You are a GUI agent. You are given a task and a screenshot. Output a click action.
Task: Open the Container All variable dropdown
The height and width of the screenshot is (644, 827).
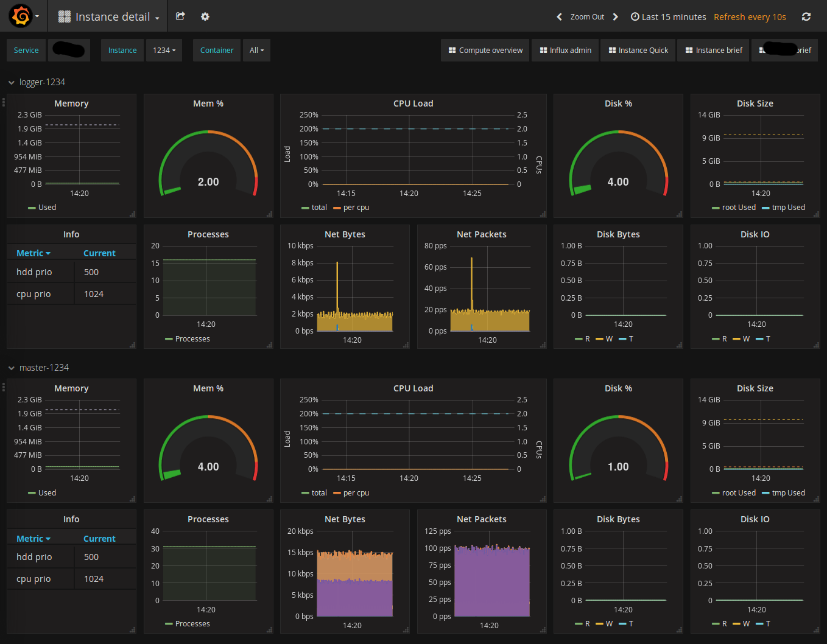(x=256, y=51)
